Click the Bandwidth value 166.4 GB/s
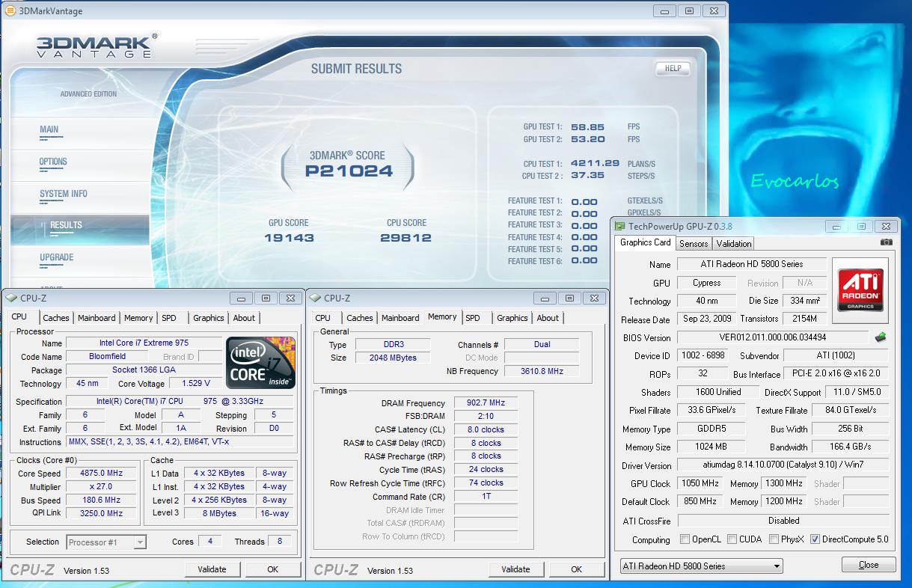912x588 pixels. click(x=850, y=447)
